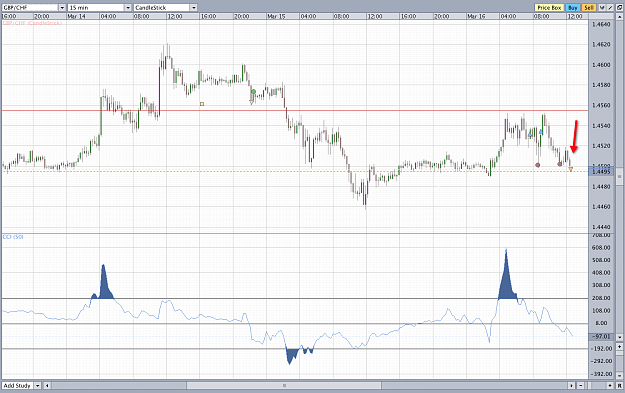Open the chevron menu next to Sell
The height and width of the screenshot is (393, 625).
click(x=602, y=8)
